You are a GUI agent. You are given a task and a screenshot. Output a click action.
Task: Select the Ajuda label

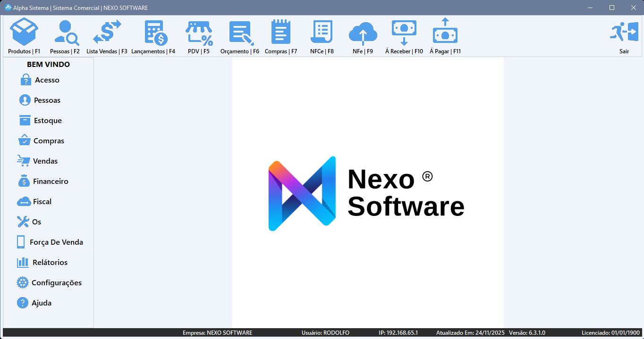point(42,303)
